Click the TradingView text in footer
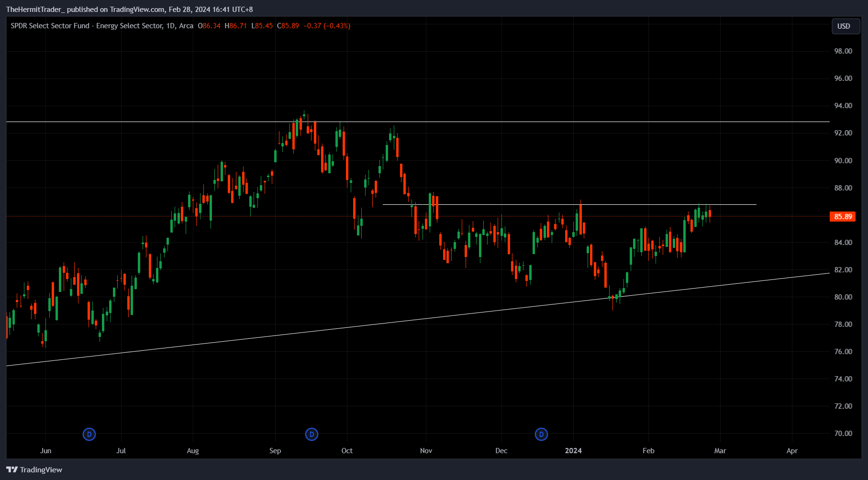Image resolution: width=868 pixels, height=480 pixels. click(41, 470)
